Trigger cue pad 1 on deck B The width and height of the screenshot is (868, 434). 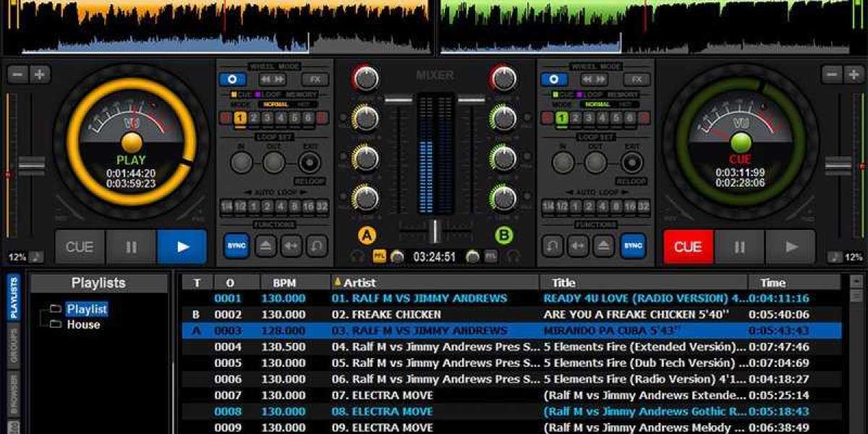(x=562, y=118)
